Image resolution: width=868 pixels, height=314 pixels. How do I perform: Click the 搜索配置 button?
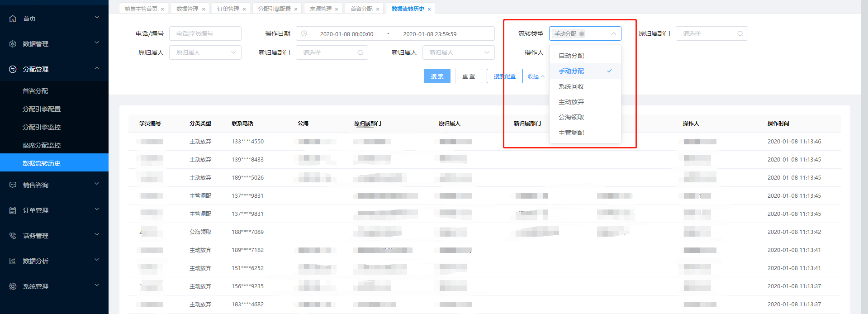pos(505,76)
